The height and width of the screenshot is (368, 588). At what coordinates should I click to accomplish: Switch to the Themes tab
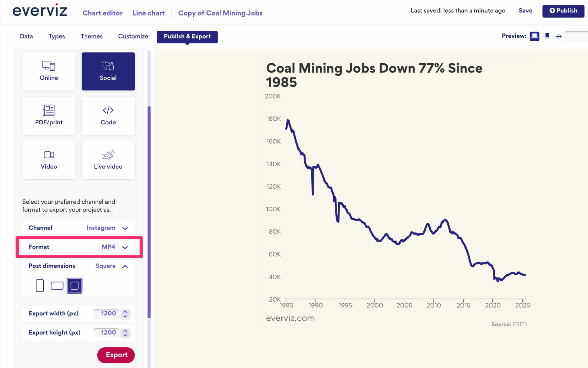(91, 36)
